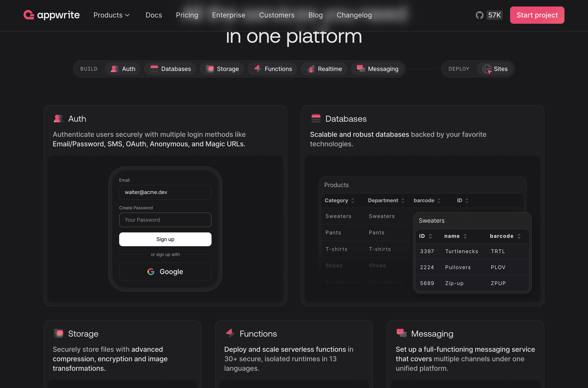The image size is (588, 388).
Task: Click the Auth card heading icon
Action: pos(58,119)
